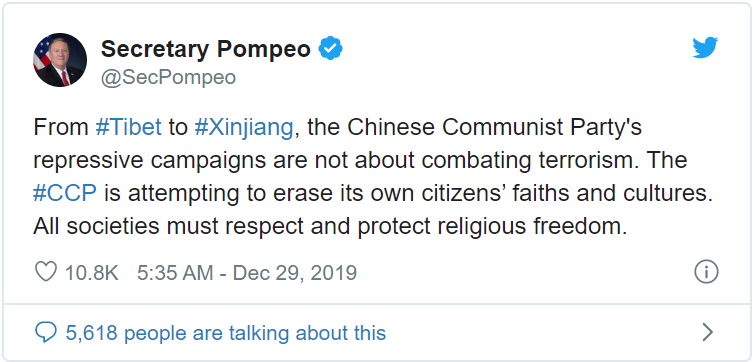Open the Secretary Pompeo display name
The image size is (755, 362).
(206, 49)
